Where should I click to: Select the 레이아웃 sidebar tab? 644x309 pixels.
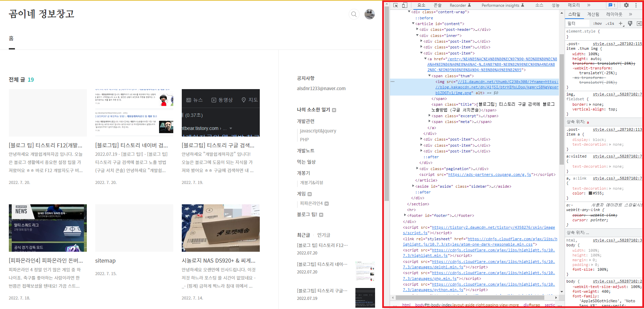coord(614,14)
